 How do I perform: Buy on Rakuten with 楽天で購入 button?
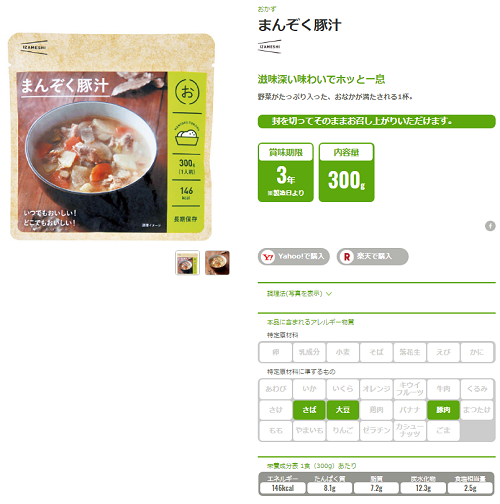click(x=372, y=257)
